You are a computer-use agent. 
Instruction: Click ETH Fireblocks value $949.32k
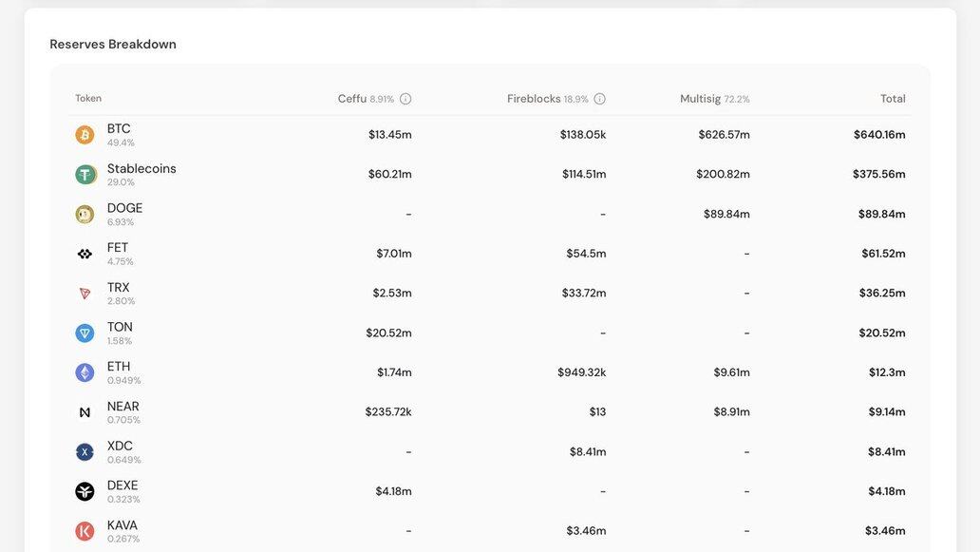pos(582,372)
